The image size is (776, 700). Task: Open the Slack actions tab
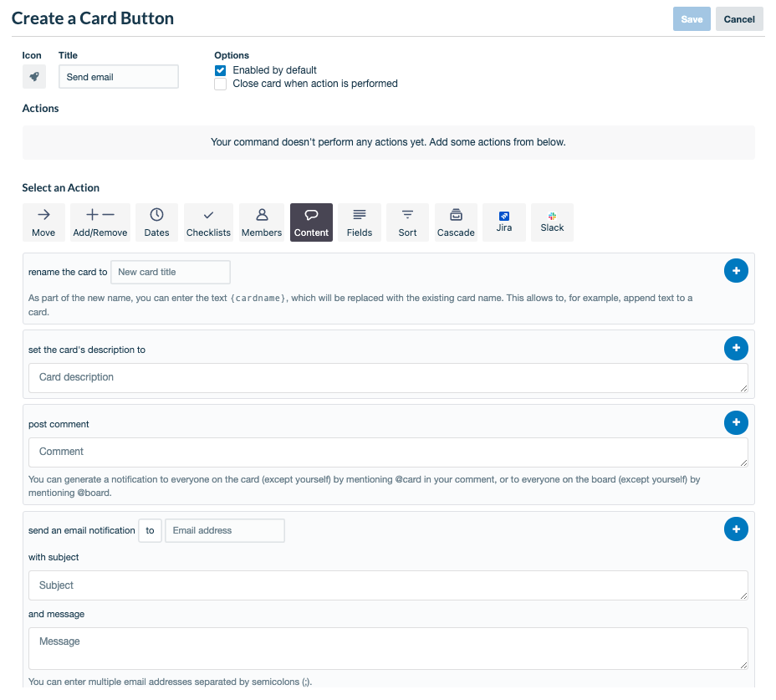pyautogui.click(x=552, y=222)
